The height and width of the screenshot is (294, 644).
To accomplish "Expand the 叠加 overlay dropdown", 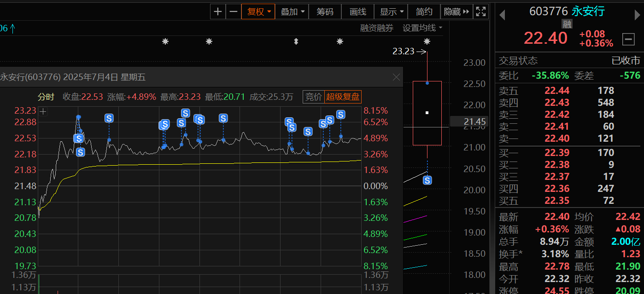I will [292, 12].
